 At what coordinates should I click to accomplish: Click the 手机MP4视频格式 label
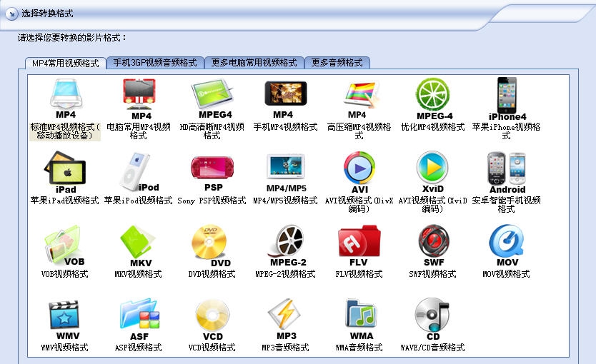click(x=285, y=127)
